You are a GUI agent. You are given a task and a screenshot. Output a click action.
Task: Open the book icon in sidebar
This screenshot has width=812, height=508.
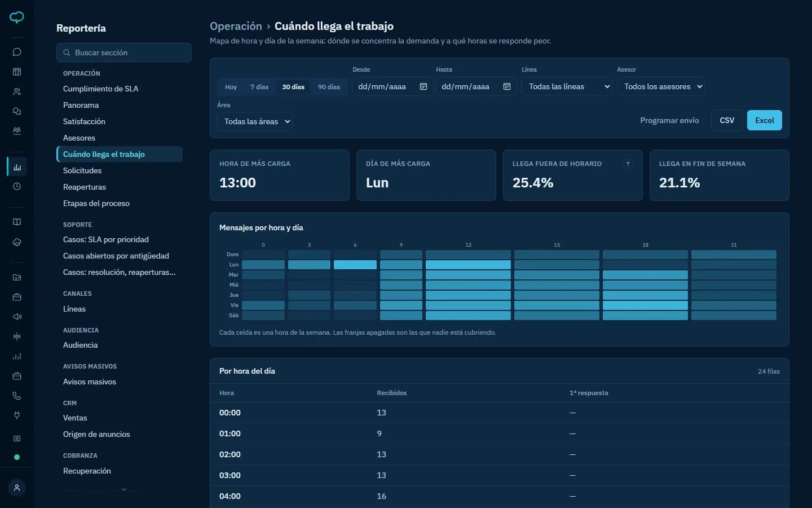click(17, 222)
